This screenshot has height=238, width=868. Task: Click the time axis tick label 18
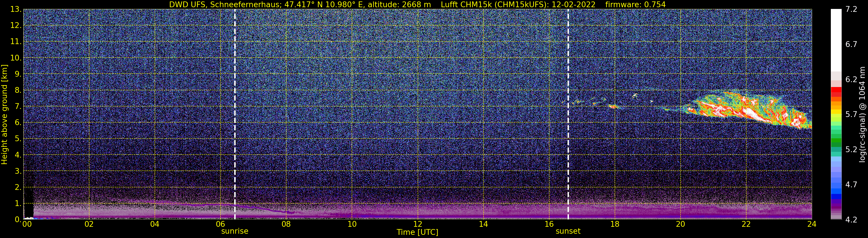[x=614, y=224]
